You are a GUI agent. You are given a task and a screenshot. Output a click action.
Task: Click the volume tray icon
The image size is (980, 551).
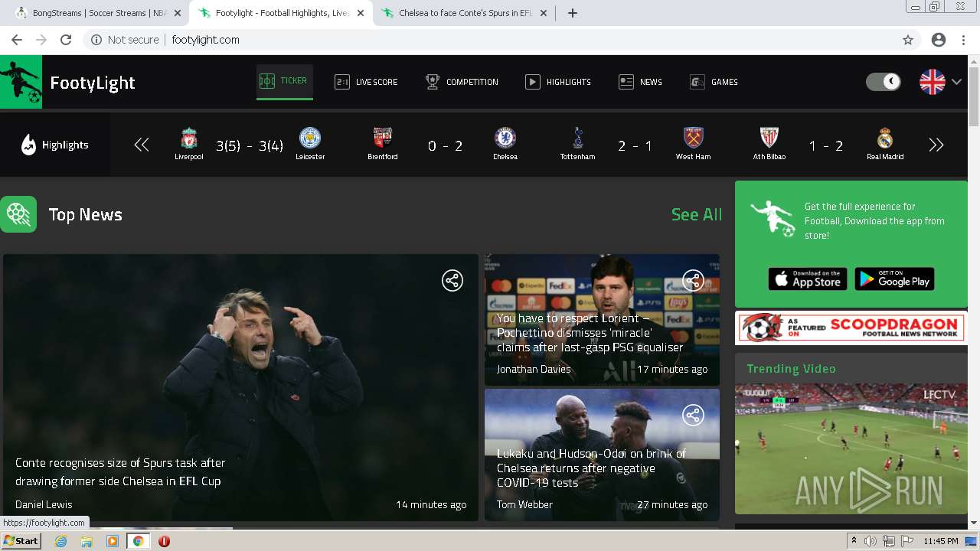click(871, 541)
